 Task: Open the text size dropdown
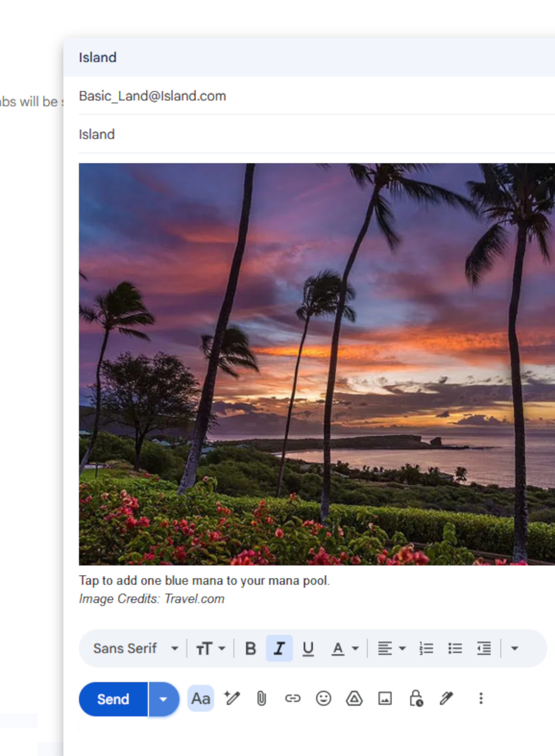(211, 648)
